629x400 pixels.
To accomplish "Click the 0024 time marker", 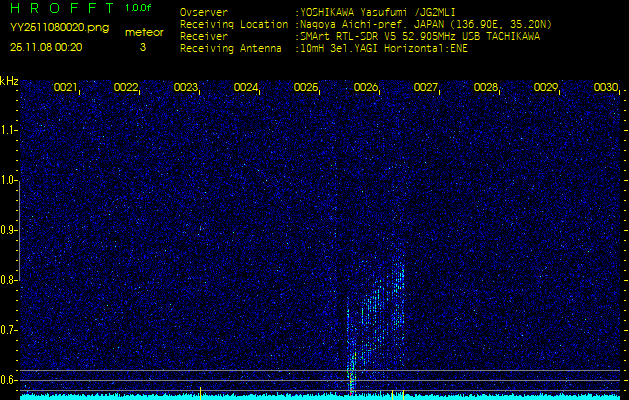I will coord(246,87).
